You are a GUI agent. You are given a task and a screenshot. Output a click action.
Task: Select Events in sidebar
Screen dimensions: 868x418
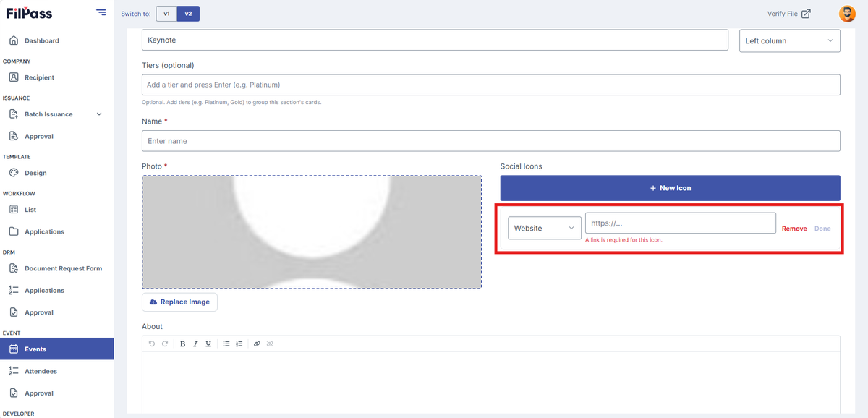56,349
